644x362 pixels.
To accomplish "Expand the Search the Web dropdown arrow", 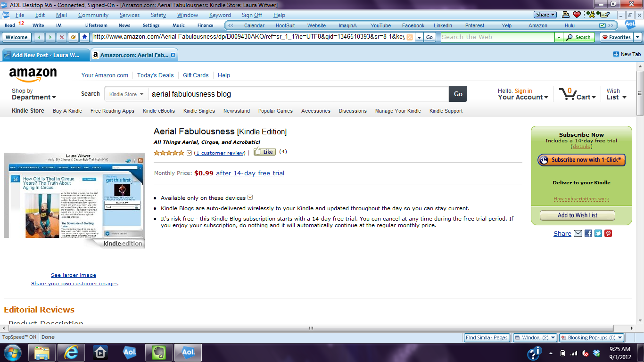I will tap(559, 37).
